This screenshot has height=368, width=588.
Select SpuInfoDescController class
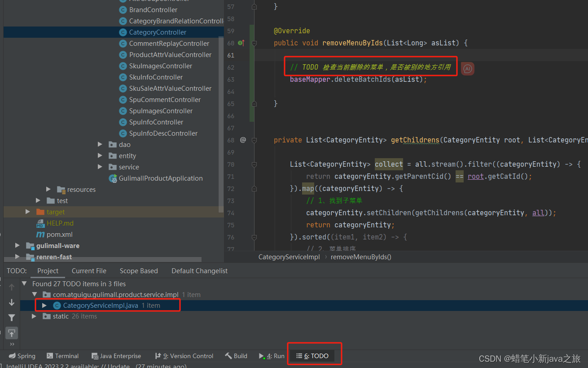tap(163, 133)
